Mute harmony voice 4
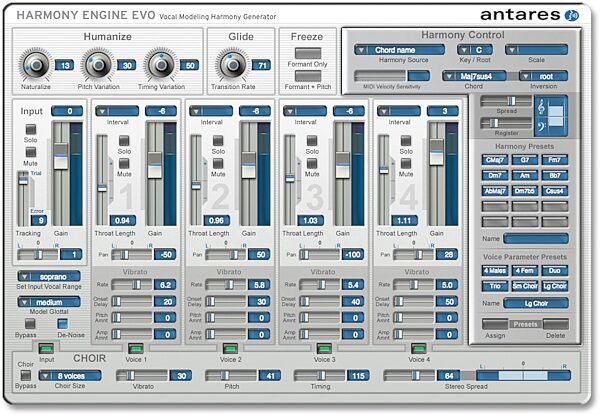Viewport: 600px width, 415px height. point(406,163)
